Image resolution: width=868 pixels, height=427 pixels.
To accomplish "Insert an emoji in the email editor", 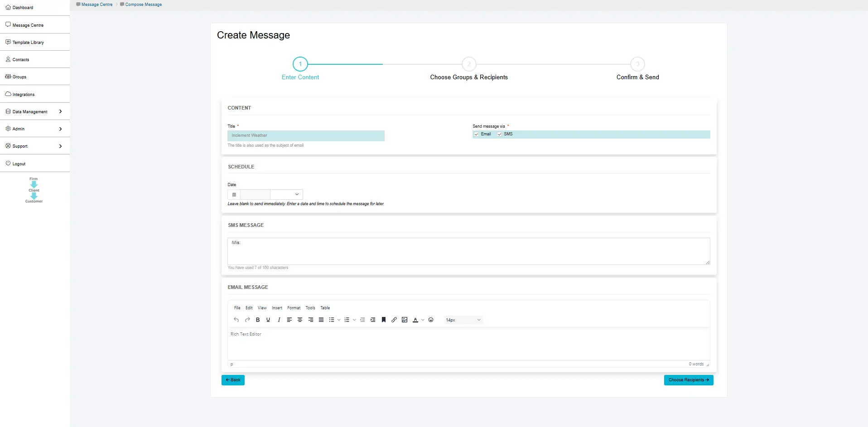I will pyautogui.click(x=430, y=320).
